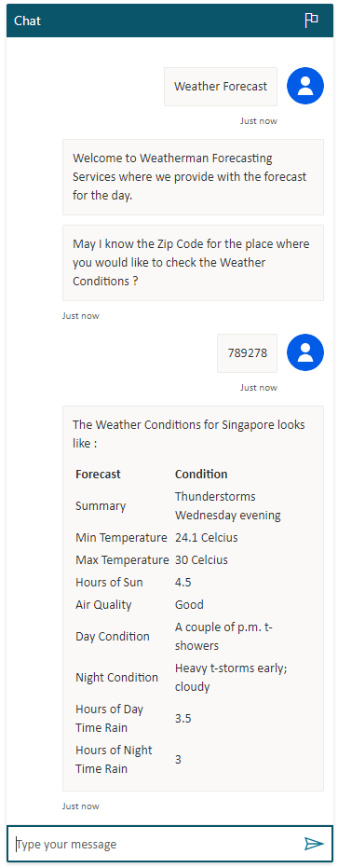Image resolution: width=338 pixels, height=868 pixels.
Task: Focus the Type your message input field
Action: click(157, 844)
